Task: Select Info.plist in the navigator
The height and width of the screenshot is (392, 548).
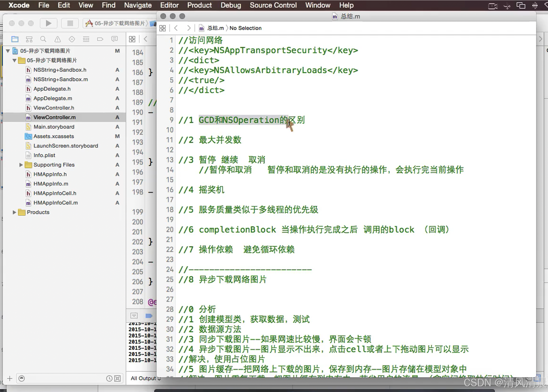Action: tap(44, 155)
